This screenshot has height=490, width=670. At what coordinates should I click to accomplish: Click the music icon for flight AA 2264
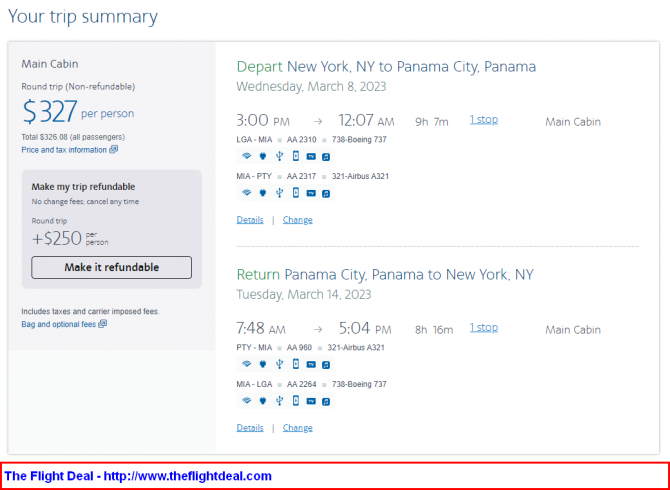pyautogui.click(x=326, y=401)
